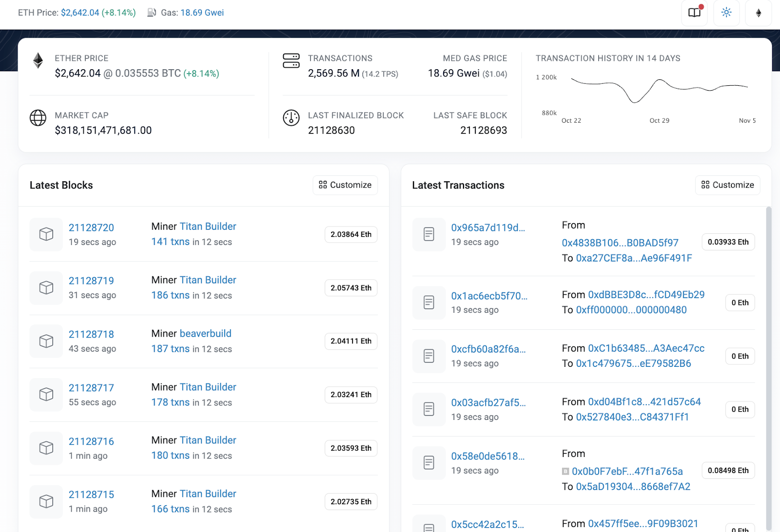Image resolution: width=780 pixels, height=532 pixels.
Task: Click the server icon beside Transactions
Action: [x=291, y=61]
